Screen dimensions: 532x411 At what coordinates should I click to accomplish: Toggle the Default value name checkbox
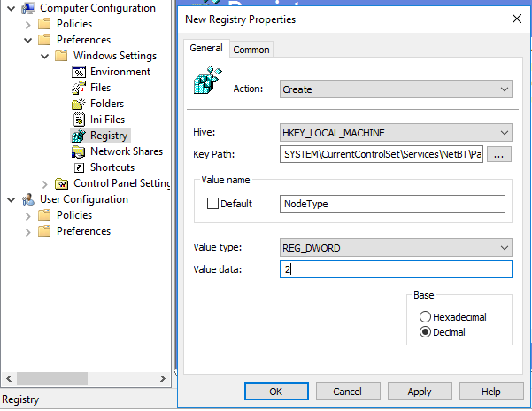(212, 204)
